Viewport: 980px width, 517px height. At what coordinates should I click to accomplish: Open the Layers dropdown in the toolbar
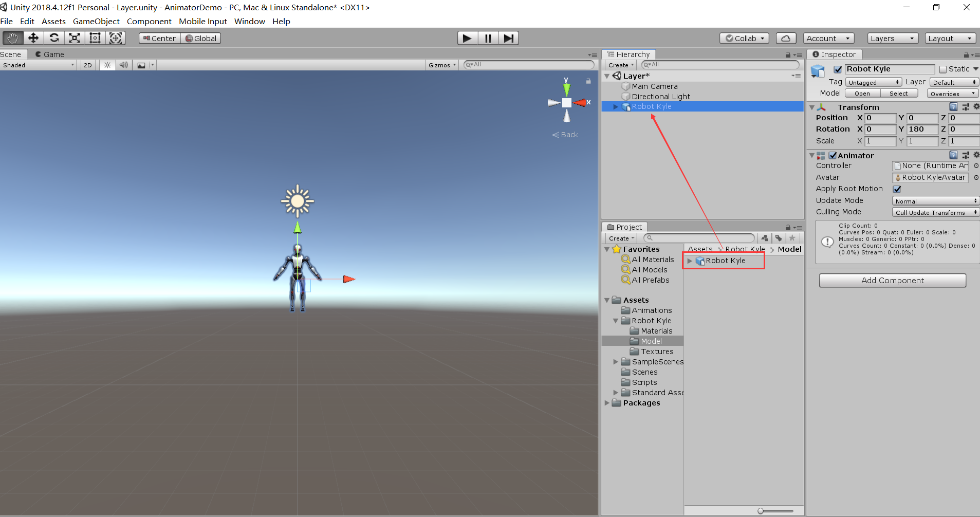[892, 38]
